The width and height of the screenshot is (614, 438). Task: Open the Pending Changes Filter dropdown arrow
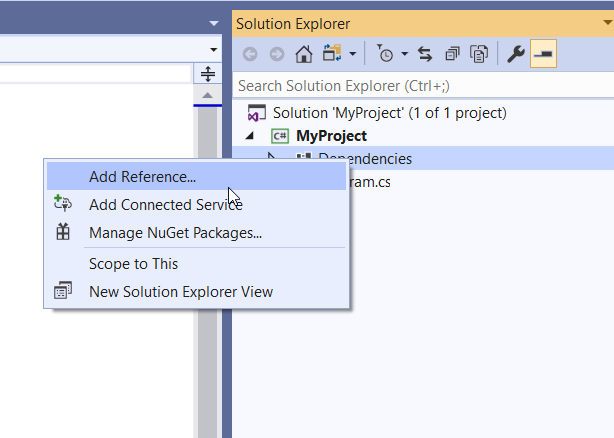click(403, 54)
